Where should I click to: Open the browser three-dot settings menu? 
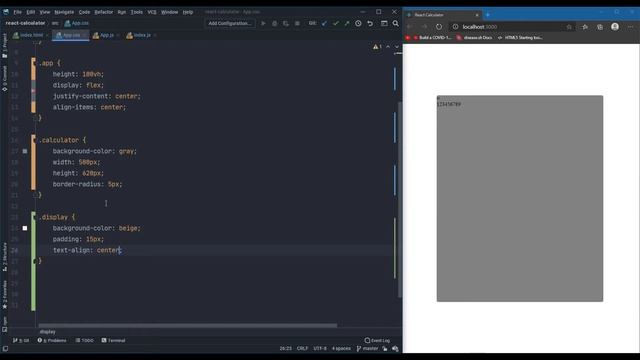coord(631,27)
